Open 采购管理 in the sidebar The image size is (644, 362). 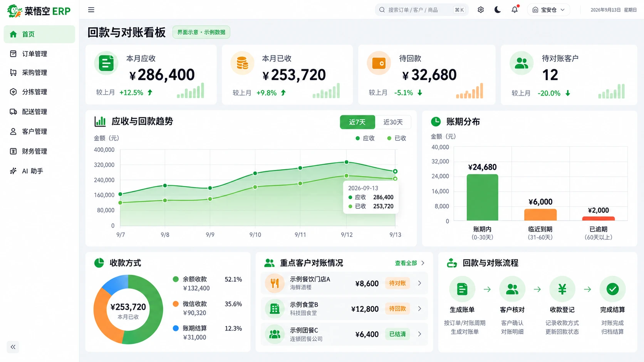click(x=39, y=73)
